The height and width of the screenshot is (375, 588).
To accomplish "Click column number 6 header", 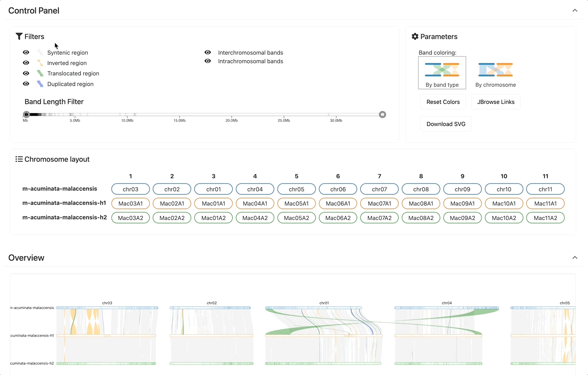I will pyautogui.click(x=338, y=176).
